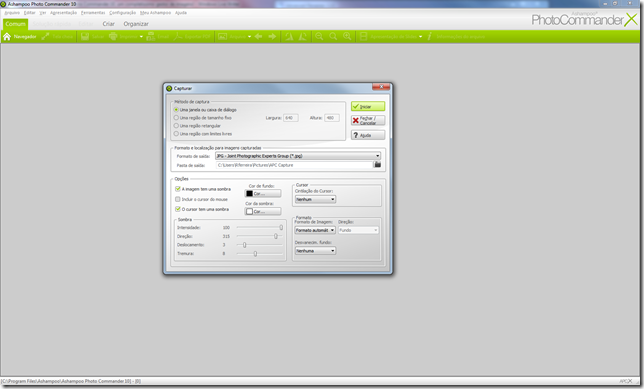Open the Desvanecim. fundo dropdown
644x389 pixels.
[x=315, y=251]
